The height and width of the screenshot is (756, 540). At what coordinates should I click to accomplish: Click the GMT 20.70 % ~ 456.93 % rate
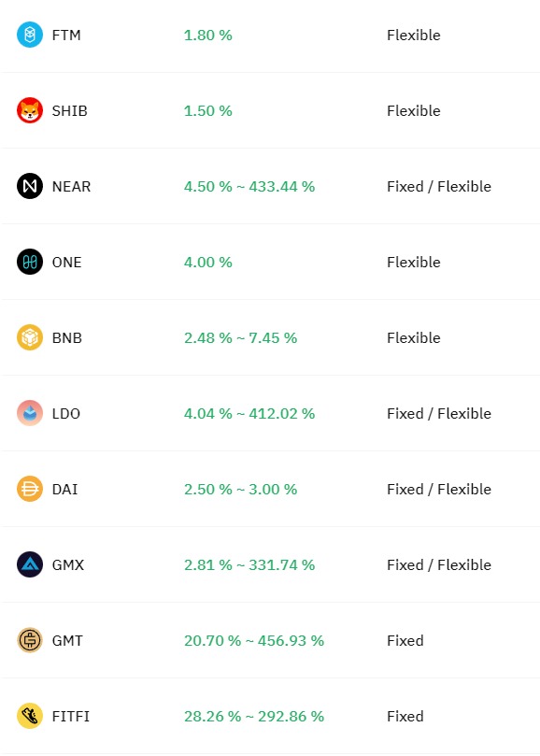[x=254, y=641]
